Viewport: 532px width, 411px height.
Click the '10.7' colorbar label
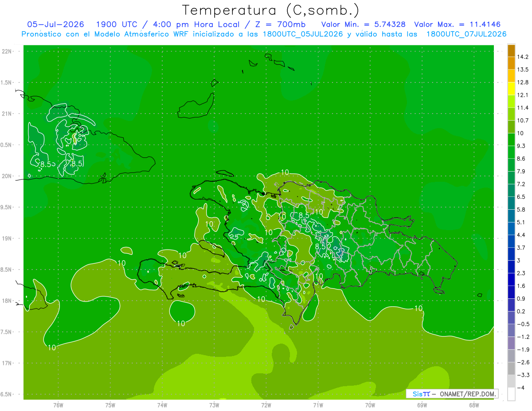point(522,120)
